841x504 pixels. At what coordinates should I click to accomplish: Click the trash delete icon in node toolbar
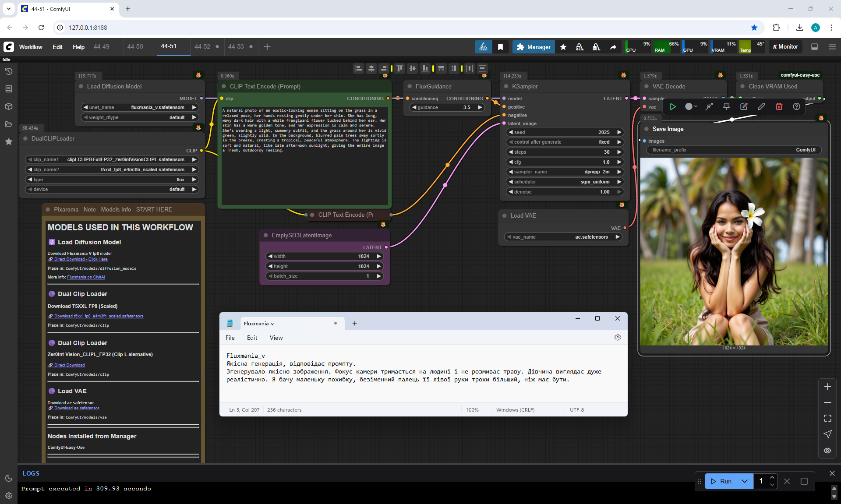pyautogui.click(x=779, y=106)
